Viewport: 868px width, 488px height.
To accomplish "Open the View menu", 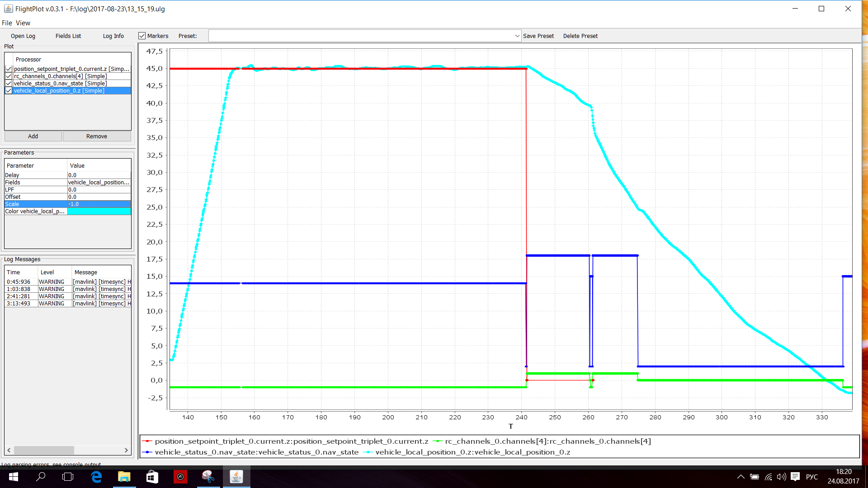I will [x=23, y=23].
